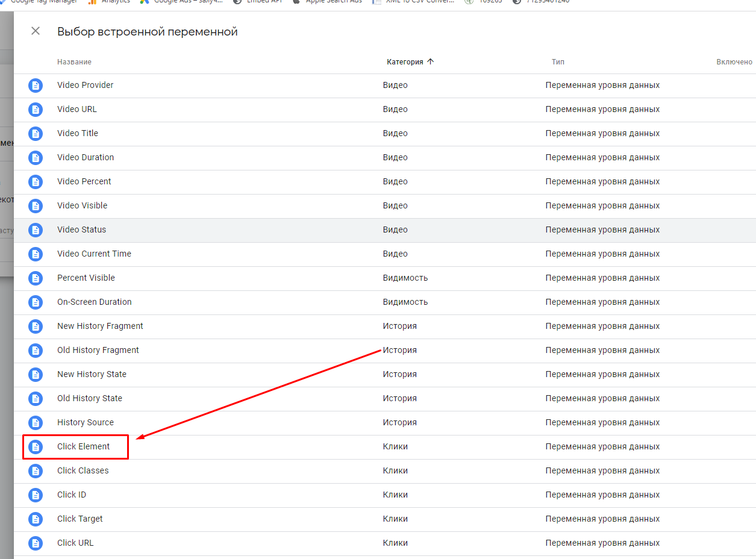
Task: Sort the list by Категория column
Action: 404,62
